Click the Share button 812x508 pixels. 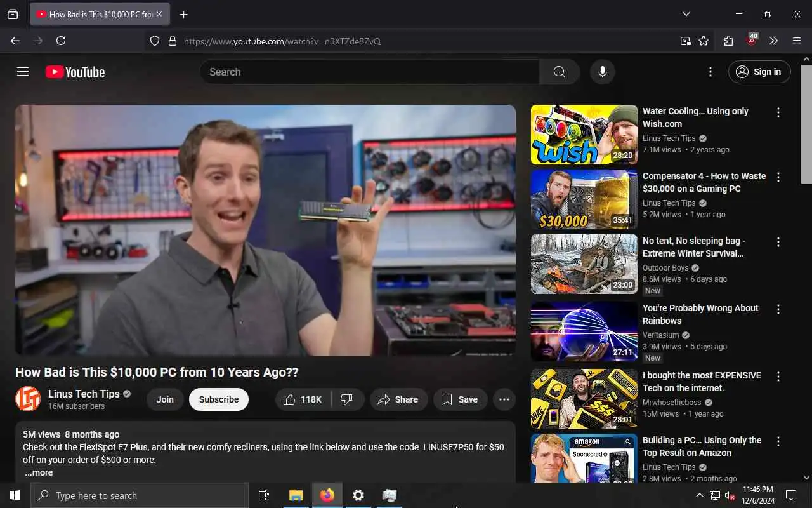point(398,399)
